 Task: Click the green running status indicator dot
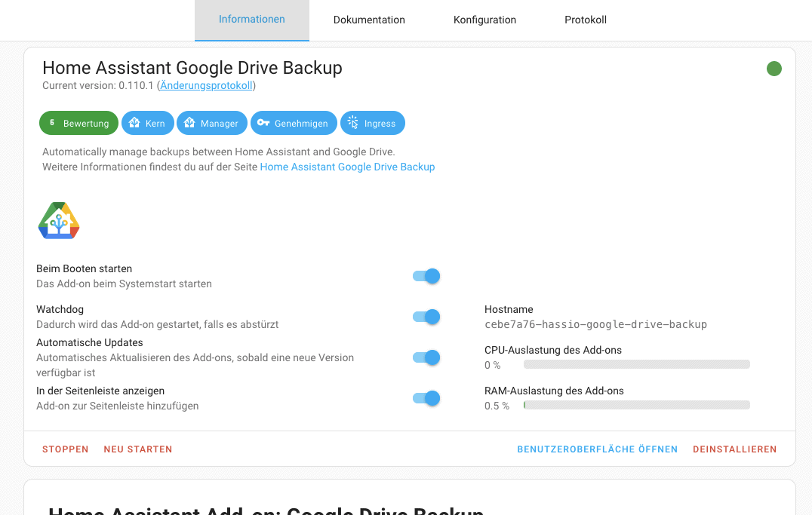[x=774, y=69]
